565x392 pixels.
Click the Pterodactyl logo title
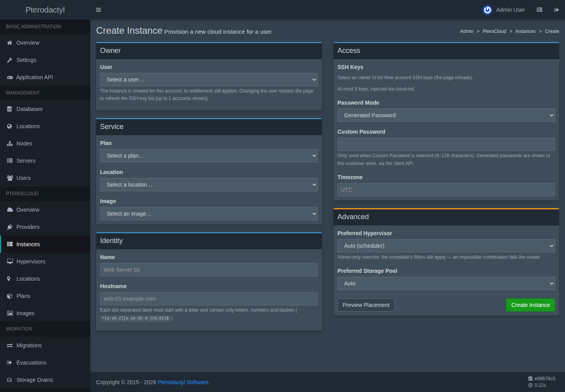[x=45, y=10]
